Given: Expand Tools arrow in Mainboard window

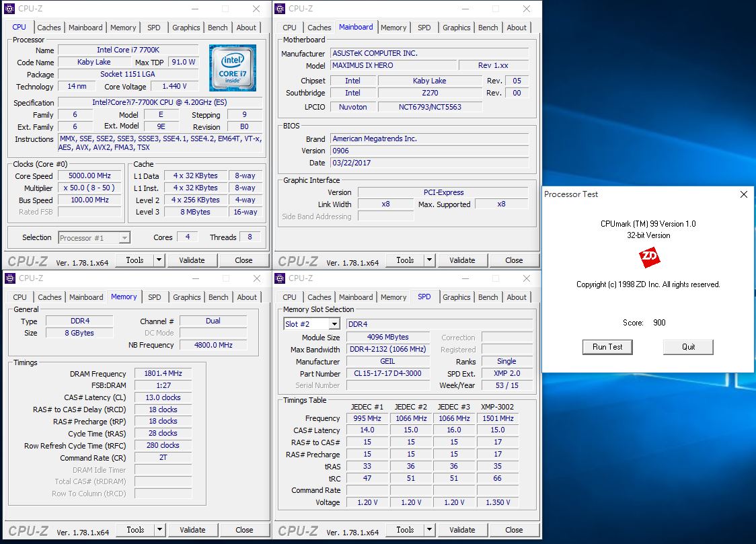Looking at the screenshot, I should click(429, 260).
